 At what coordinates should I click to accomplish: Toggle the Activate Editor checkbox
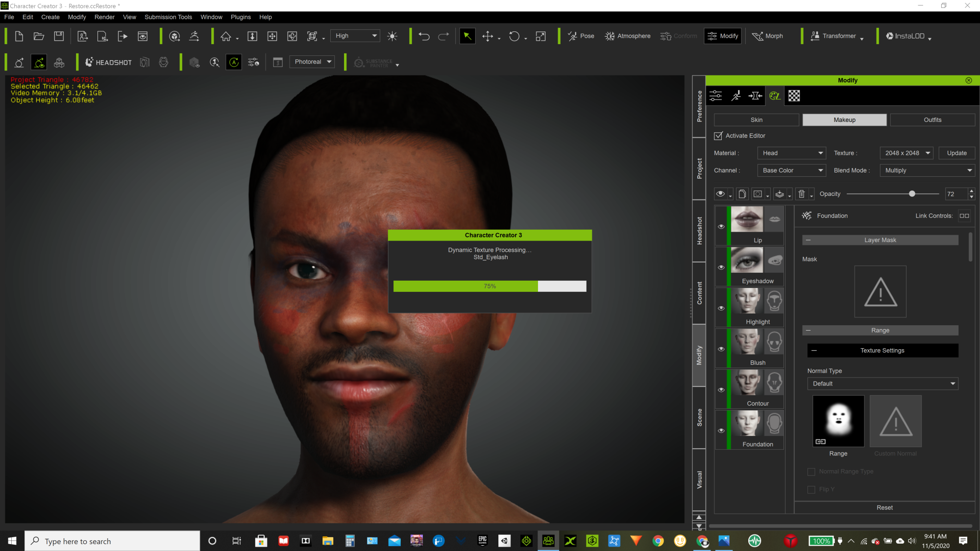pos(718,136)
